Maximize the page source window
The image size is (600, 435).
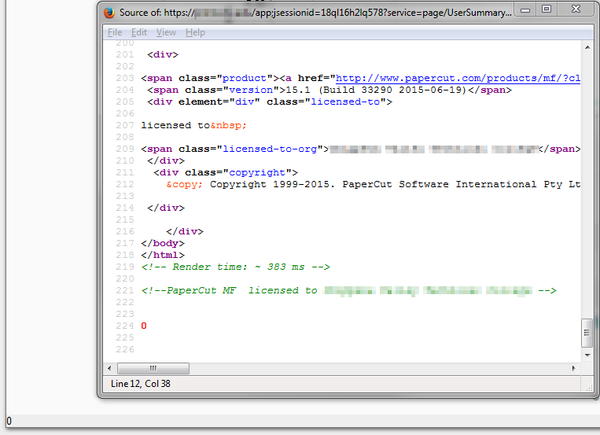click(x=545, y=9)
